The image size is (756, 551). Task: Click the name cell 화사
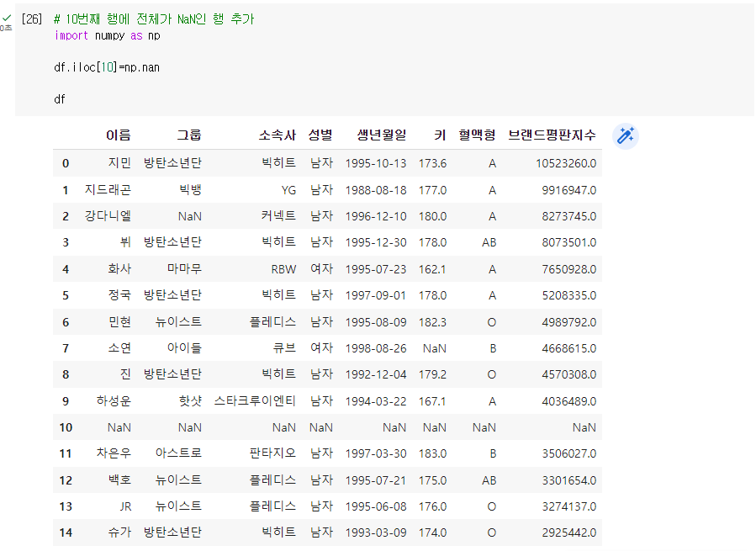click(119, 268)
